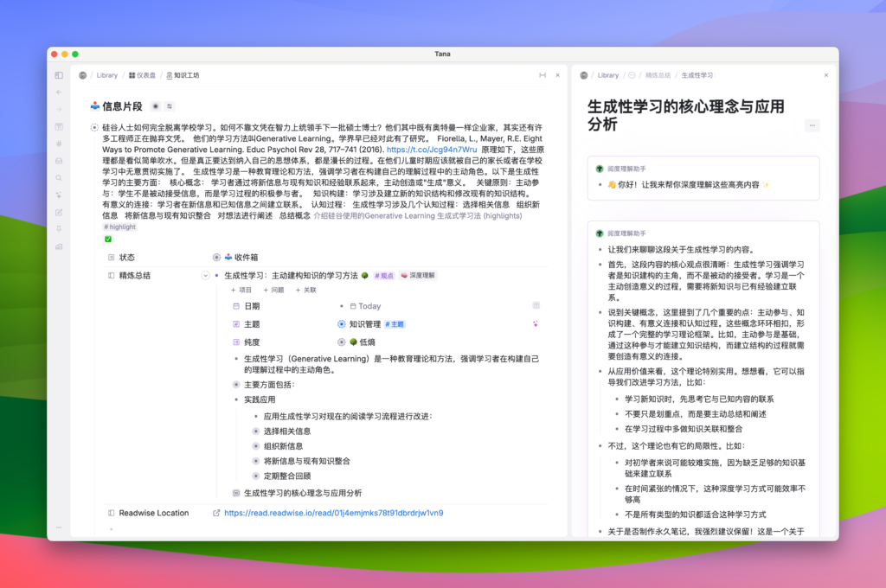
Task: Click the collapsed ellipsis breadcrumb in right panel
Action: pyautogui.click(x=632, y=75)
